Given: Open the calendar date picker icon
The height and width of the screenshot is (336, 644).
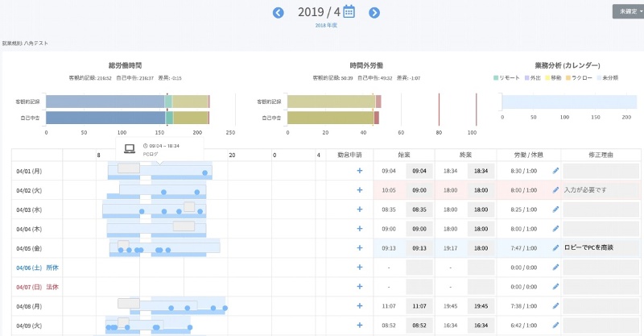Looking at the screenshot, I should 349,11.
